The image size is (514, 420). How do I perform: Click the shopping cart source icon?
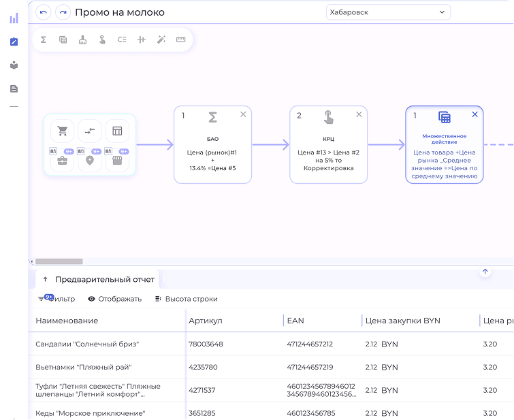63,131
